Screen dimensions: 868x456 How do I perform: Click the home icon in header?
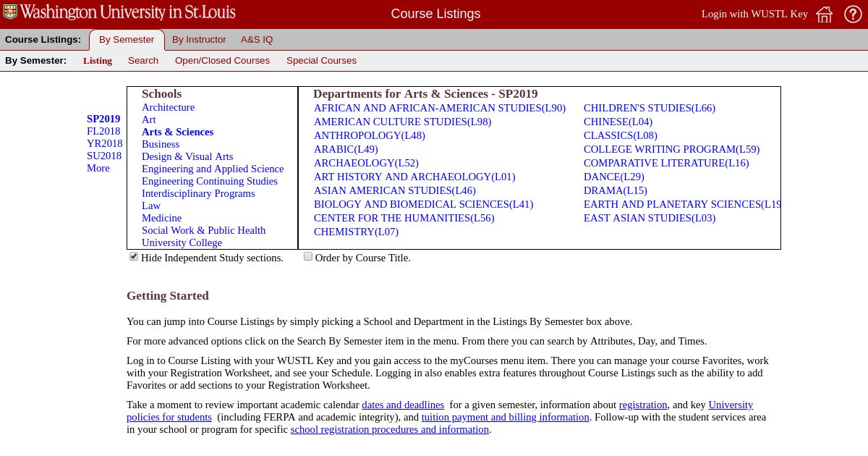[x=825, y=14]
